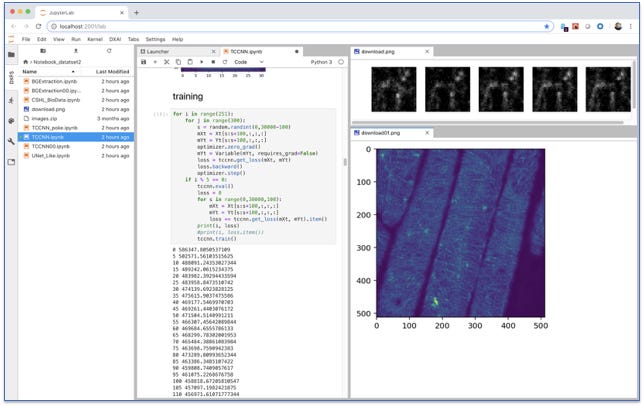Sort files by Last Modified column

point(111,72)
